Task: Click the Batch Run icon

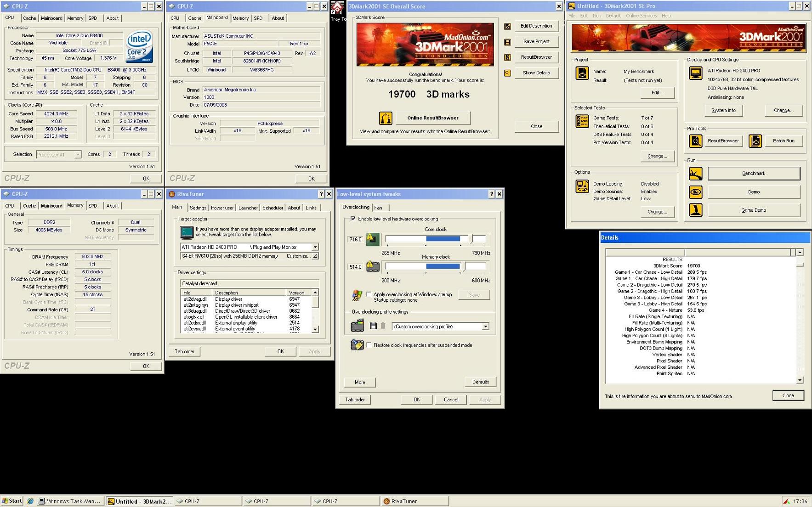Action: (755, 141)
